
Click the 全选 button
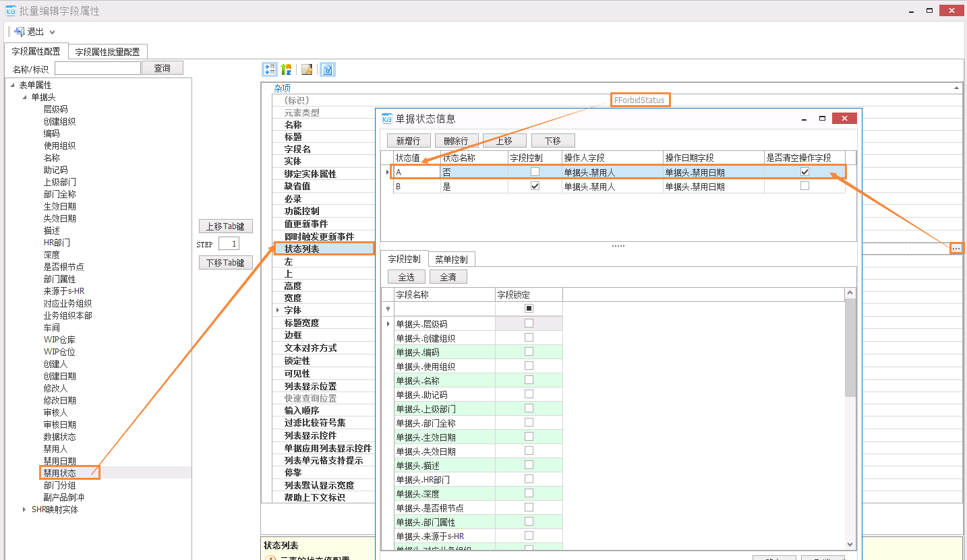[x=407, y=277]
